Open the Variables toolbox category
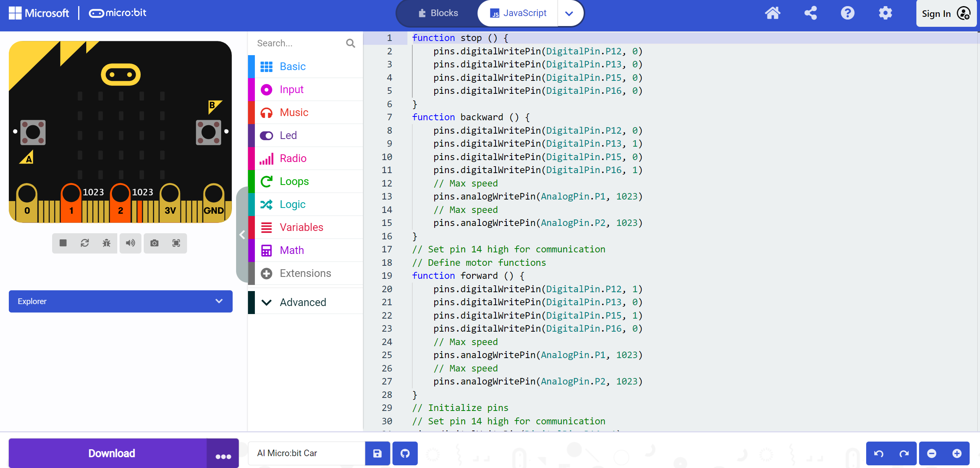This screenshot has width=980, height=468. click(x=305, y=227)
